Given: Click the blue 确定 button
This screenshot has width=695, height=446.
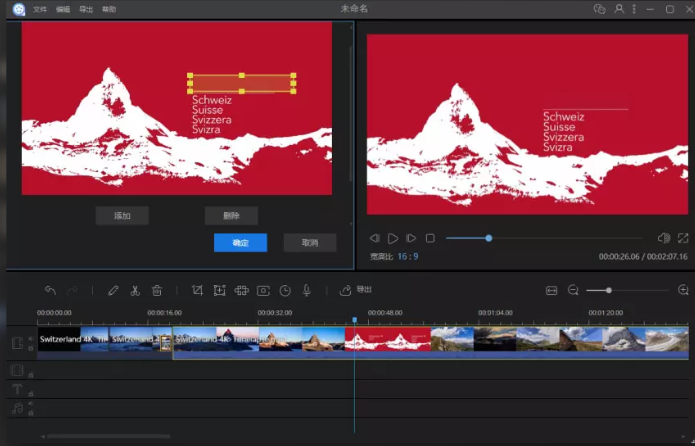Looking at the screenshot, I should [240, 243].
